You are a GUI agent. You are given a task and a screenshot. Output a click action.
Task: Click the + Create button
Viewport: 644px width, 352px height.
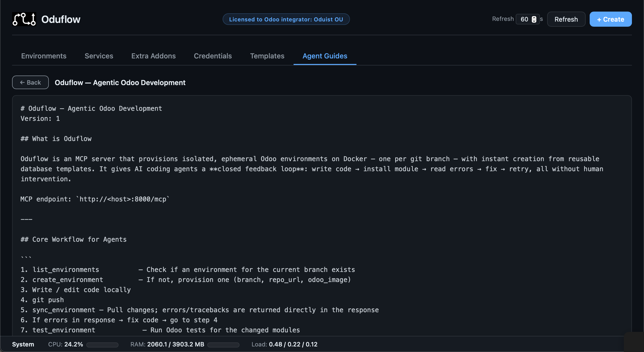tap(611, 19)
